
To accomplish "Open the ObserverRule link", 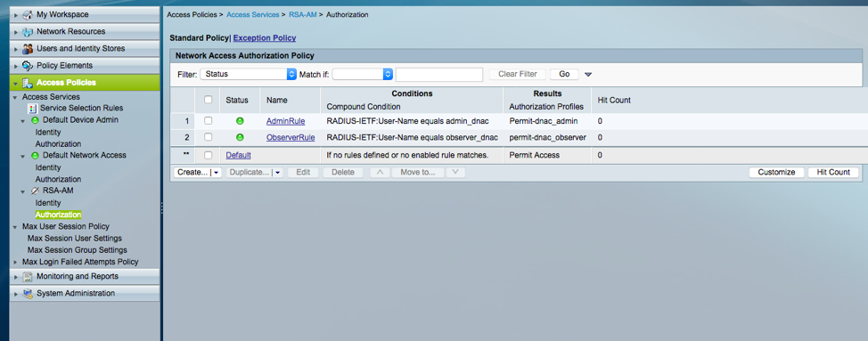I will click(x=291, y=137).
